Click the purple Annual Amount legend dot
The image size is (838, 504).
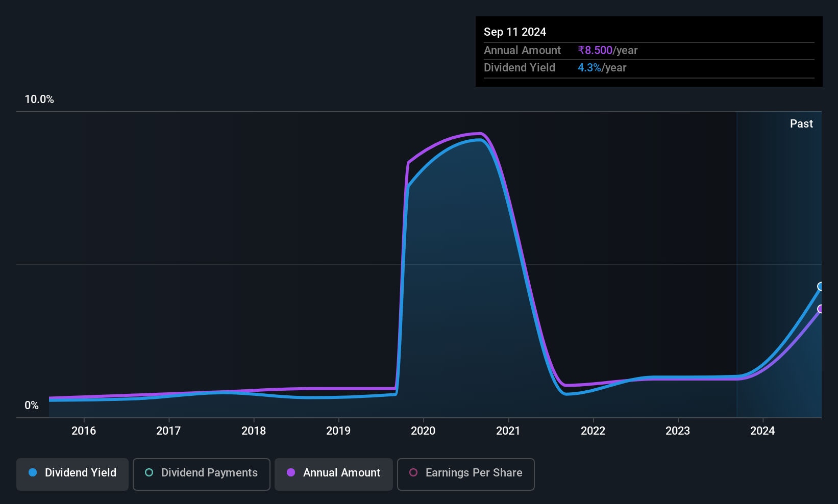point(291,472)
